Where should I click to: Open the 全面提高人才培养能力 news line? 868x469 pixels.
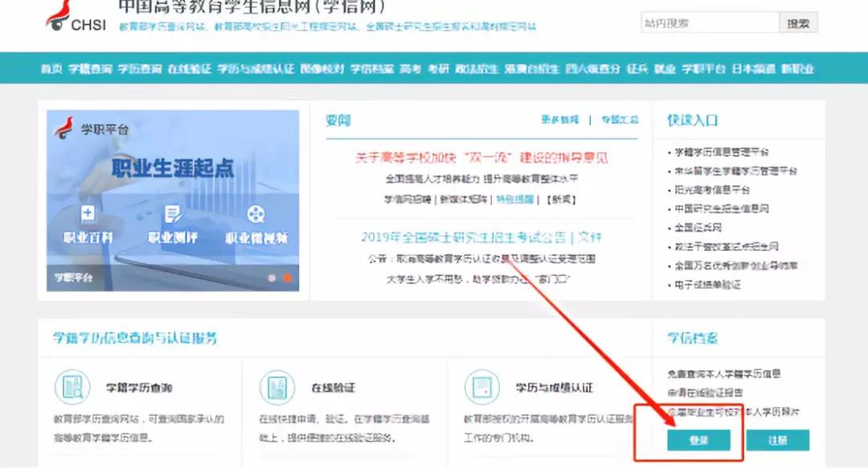click(x=481, y=179)
